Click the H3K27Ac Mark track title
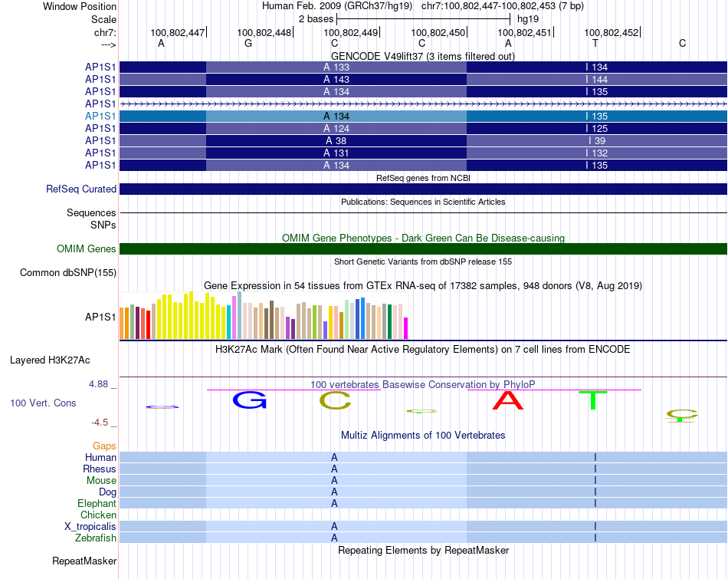Image resolution: width=728 pixels, height=579 pixels. [x=423, y=350]
